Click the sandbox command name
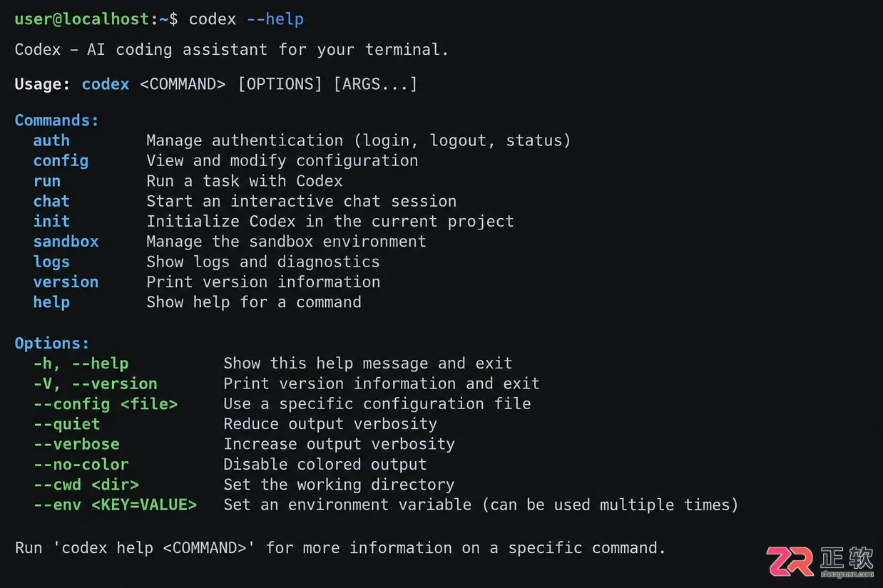The height and width of the screenshot is (588, 883). (x=66, y=242)
